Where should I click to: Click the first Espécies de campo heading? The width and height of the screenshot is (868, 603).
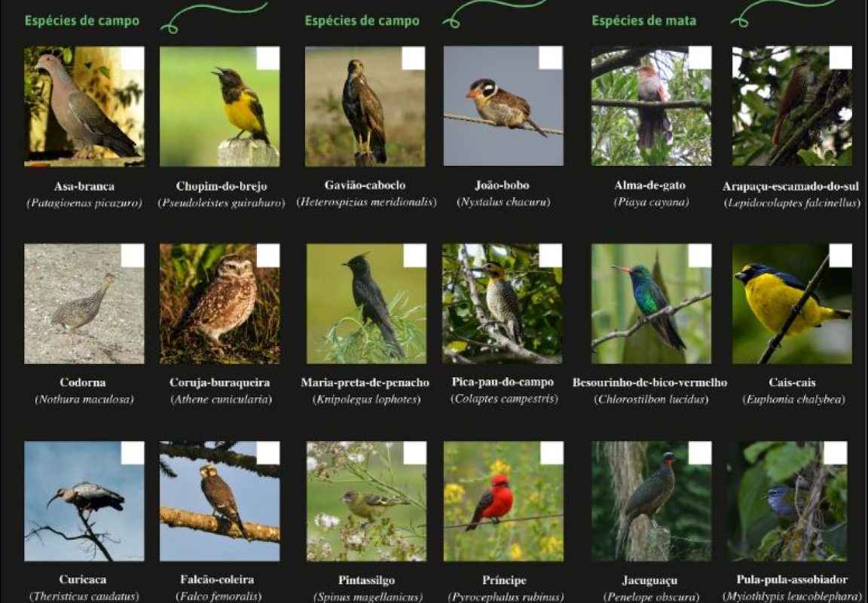82,21
